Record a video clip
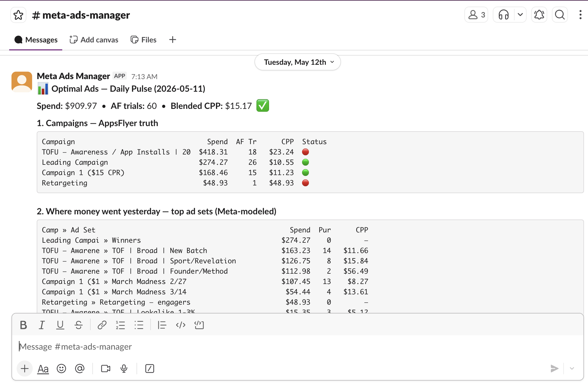 (x=106, y=369)
